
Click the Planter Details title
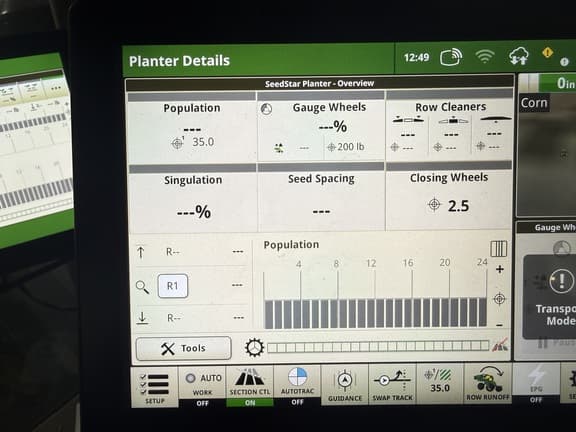(179, 61)
